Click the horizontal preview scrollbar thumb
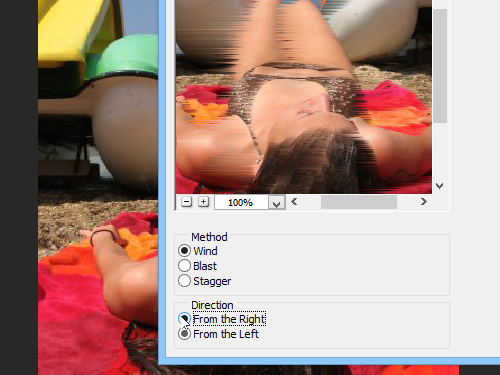This screenshot has height=375, width=500. [359, 202]
